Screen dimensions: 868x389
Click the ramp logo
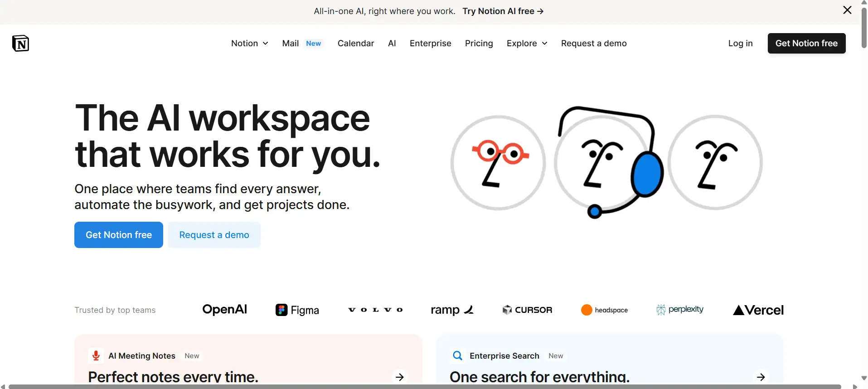[452, 310]
